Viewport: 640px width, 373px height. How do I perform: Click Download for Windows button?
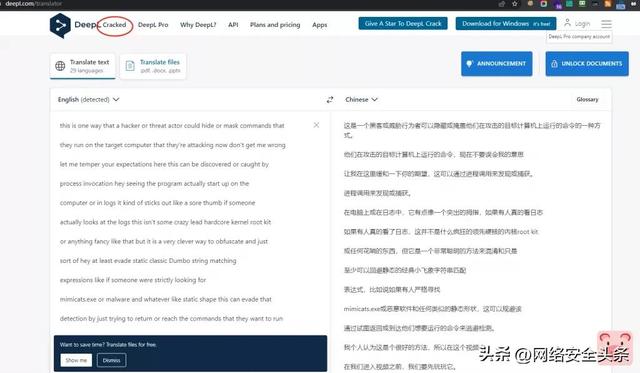coord(506,24)
